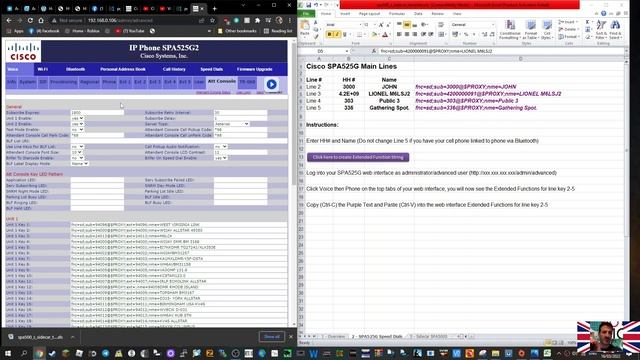
Task: Open Excel Formulas ribbon tab
Action: tap(397, 13)
